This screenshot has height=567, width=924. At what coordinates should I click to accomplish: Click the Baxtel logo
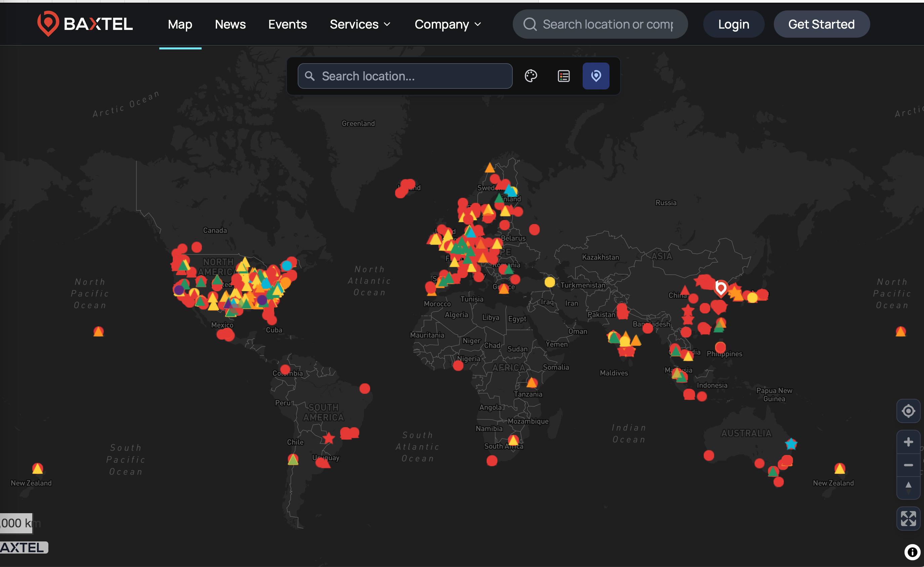pos(85,24)
